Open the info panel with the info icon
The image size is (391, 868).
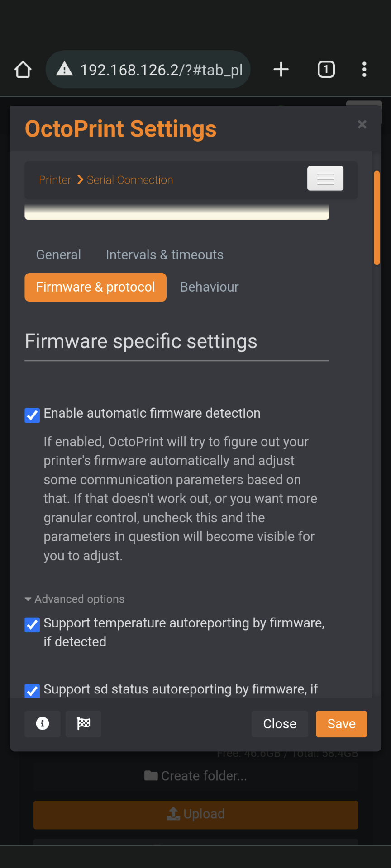(42, 724)
